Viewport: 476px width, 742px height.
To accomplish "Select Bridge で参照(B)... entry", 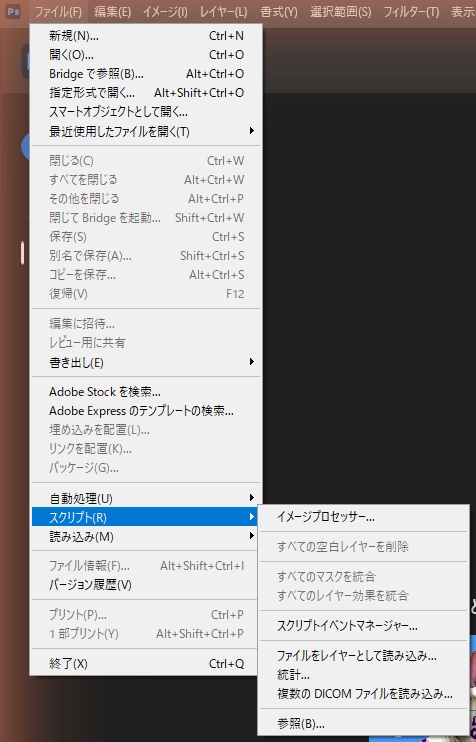I will tap(146, 74).
